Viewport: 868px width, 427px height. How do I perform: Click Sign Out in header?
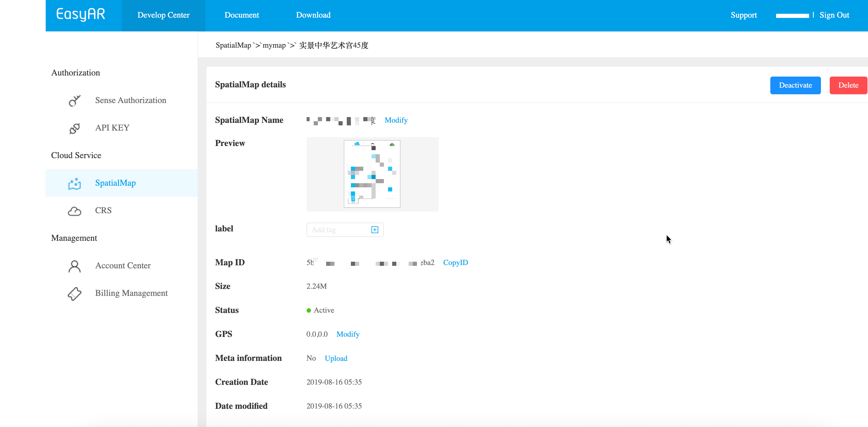pyautogui.click(x=834, y=15)
